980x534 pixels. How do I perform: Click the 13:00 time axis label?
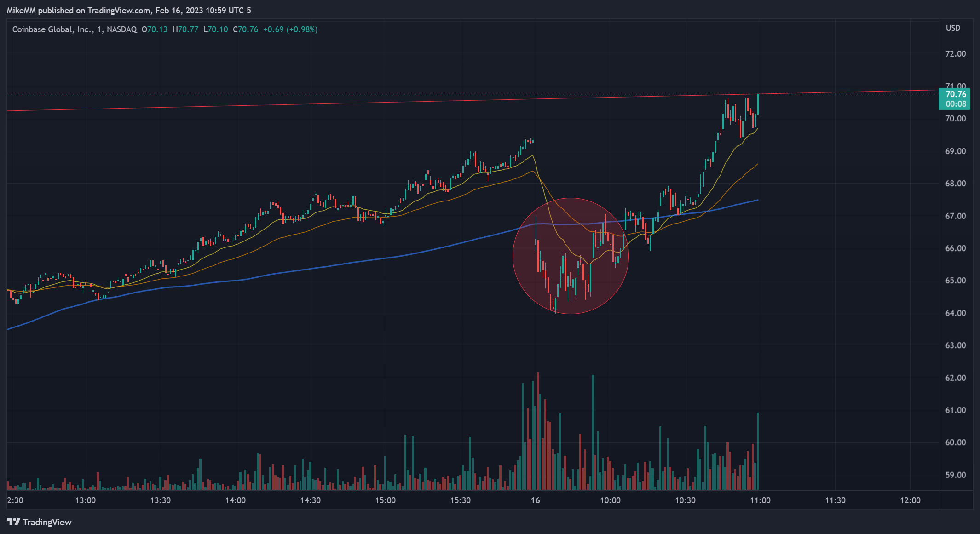point(86,500)
